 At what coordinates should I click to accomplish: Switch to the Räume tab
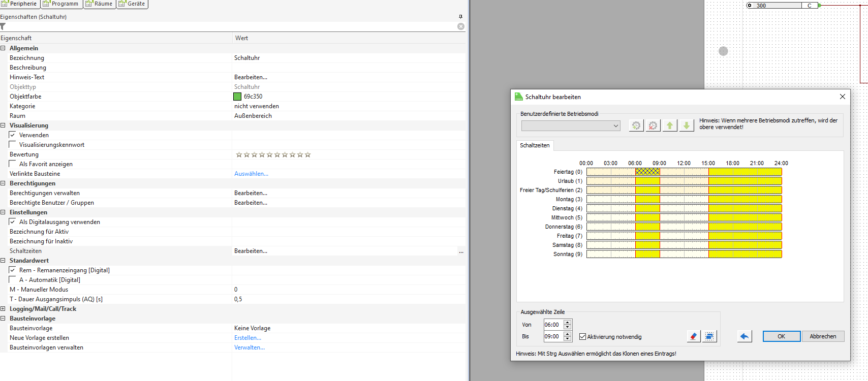[x=99, y=4]
